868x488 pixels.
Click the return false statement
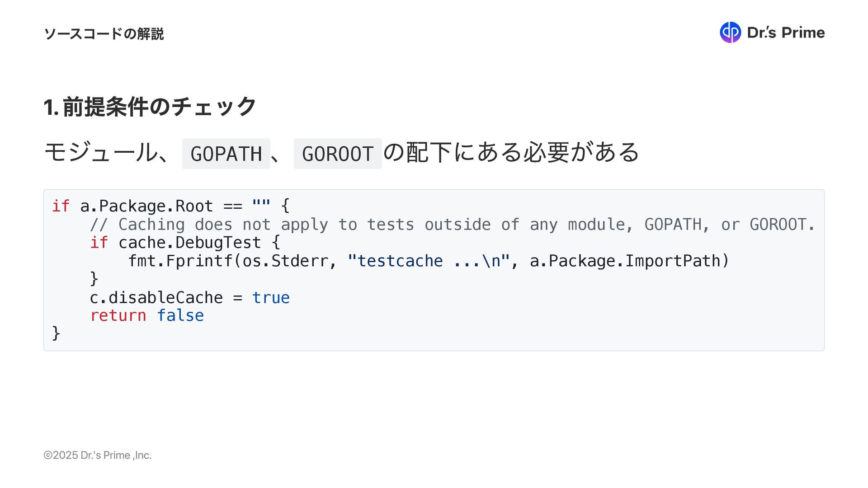point(147,315)
